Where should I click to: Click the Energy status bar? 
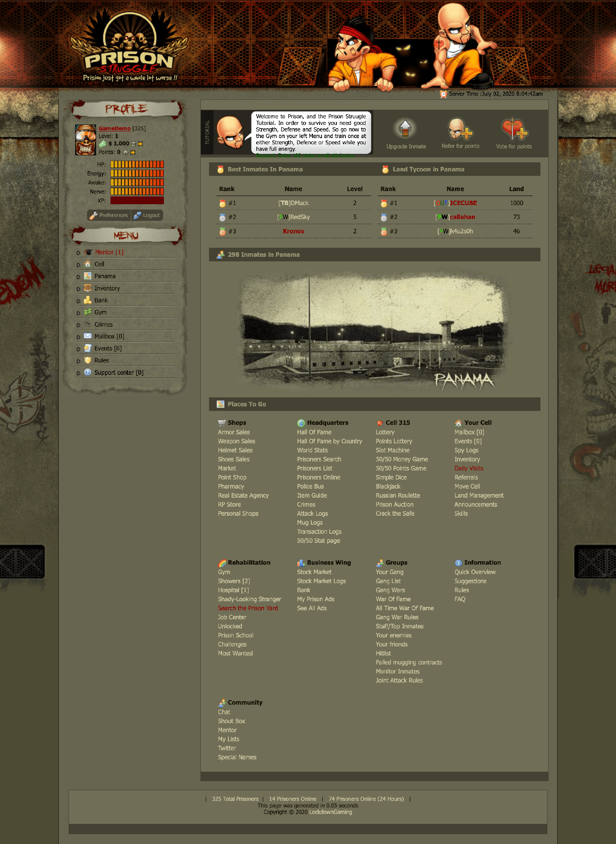click(x=137, y=173)
